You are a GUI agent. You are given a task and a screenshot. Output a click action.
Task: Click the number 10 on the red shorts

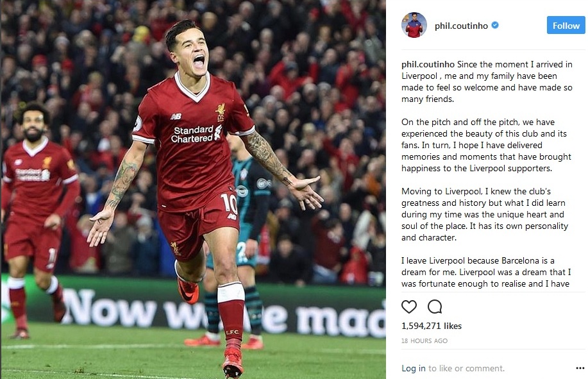coord(229,203)
